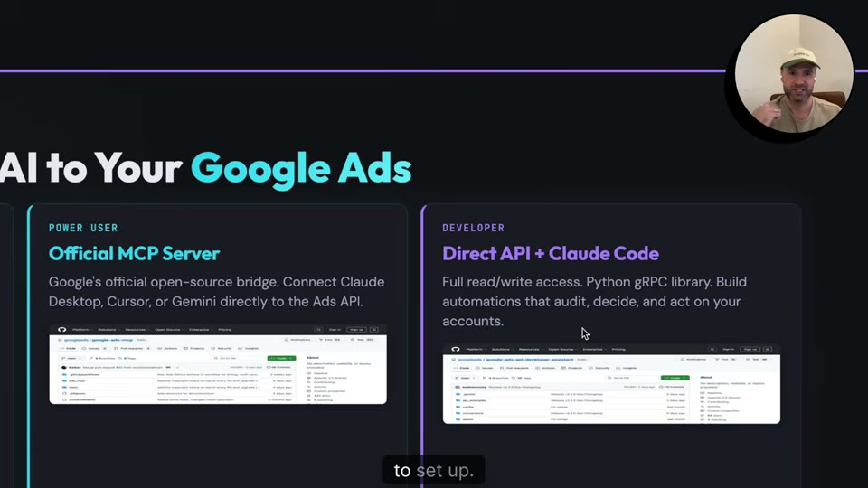Click Tags link in MCP Server repo
Image resolution: width=868 pixels, height=488 pixels.
[x=127, y=358]
